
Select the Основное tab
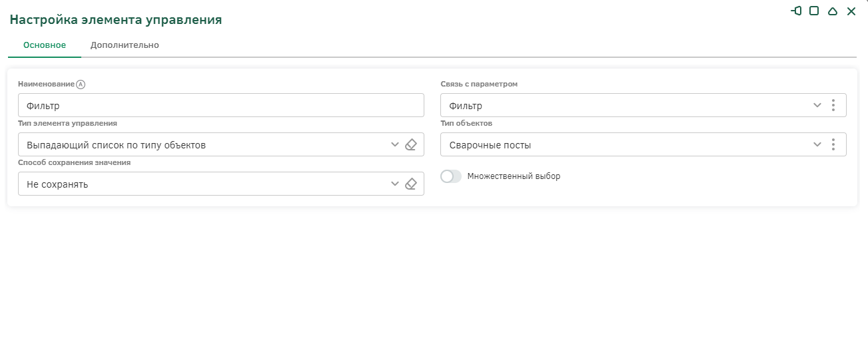click(45, 45)
